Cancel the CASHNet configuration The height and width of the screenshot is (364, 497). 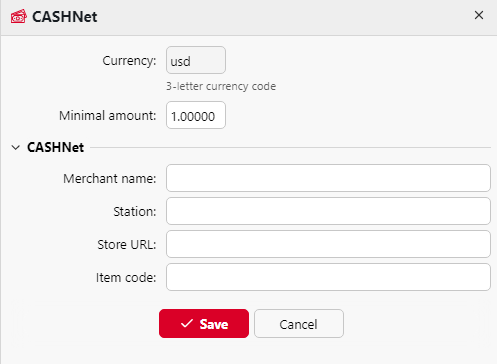click(x=299, y=324)
